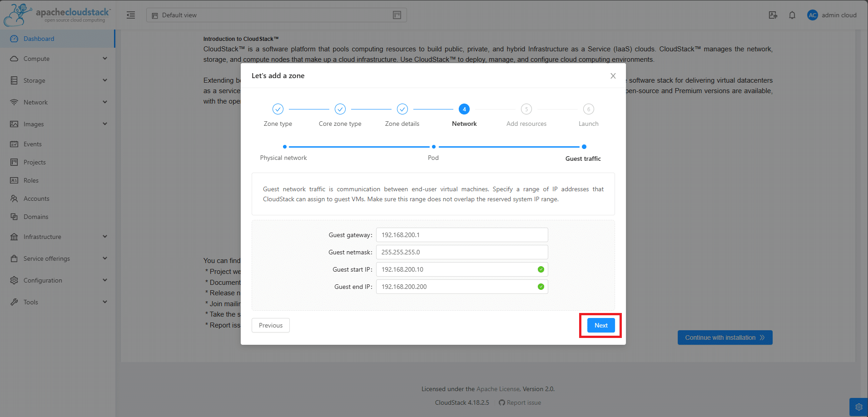Click the Guest netmask input field
The width and height of the screenshot is (868, 417).
click(x=462, y=252)
